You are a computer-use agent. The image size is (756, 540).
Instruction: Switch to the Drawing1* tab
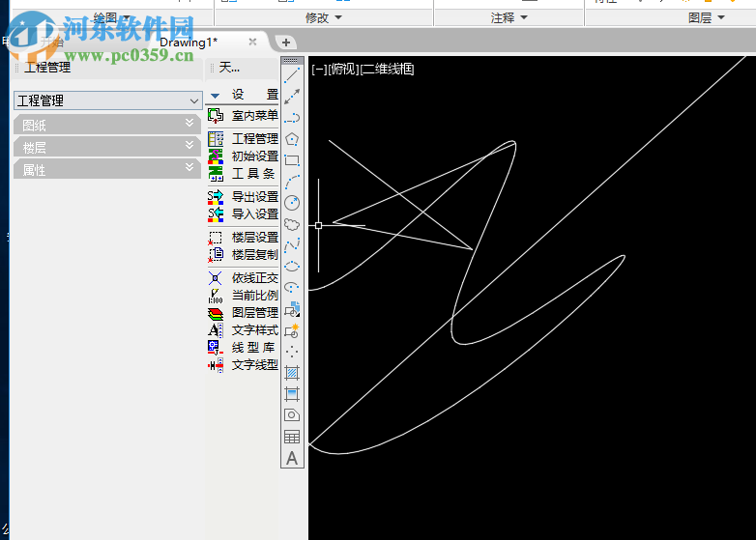(x=189, y=43)
